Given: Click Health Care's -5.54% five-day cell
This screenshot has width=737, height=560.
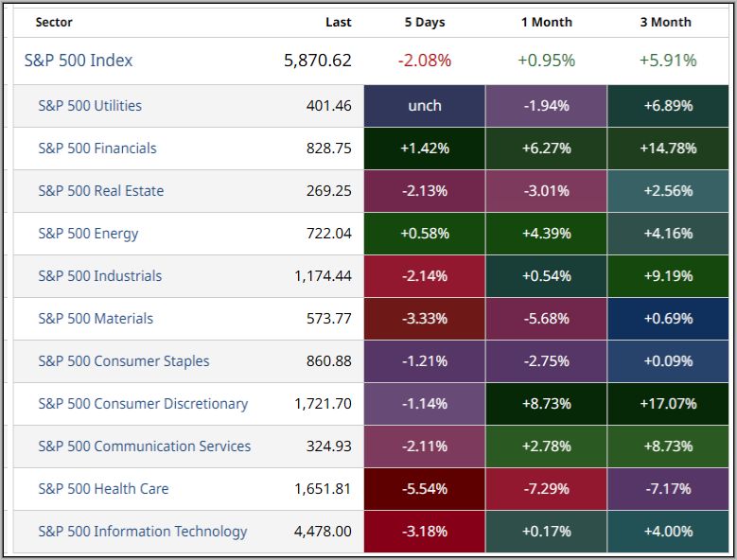Looking at the screenshot, I should coord(425,489).
